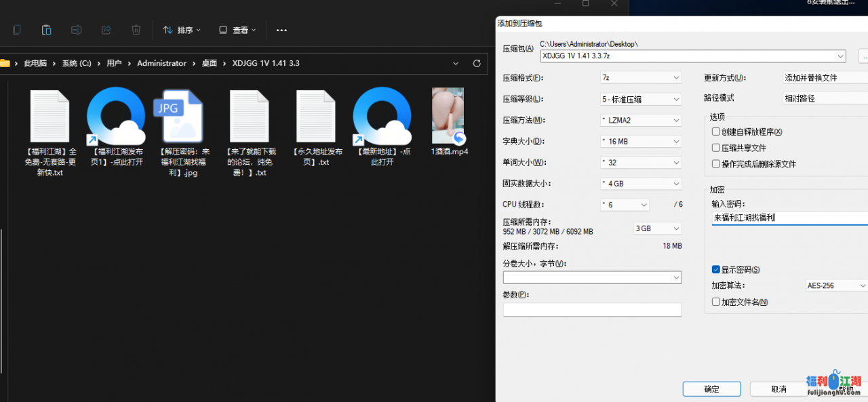
Task: Click inside the 输入密码 password field
Action: point(787,218)
